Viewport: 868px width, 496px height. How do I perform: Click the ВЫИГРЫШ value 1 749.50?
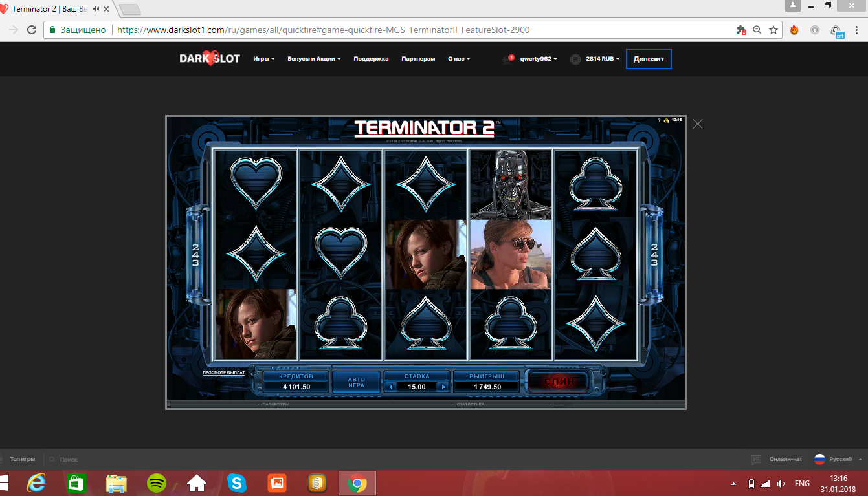(x=486, y=387)
